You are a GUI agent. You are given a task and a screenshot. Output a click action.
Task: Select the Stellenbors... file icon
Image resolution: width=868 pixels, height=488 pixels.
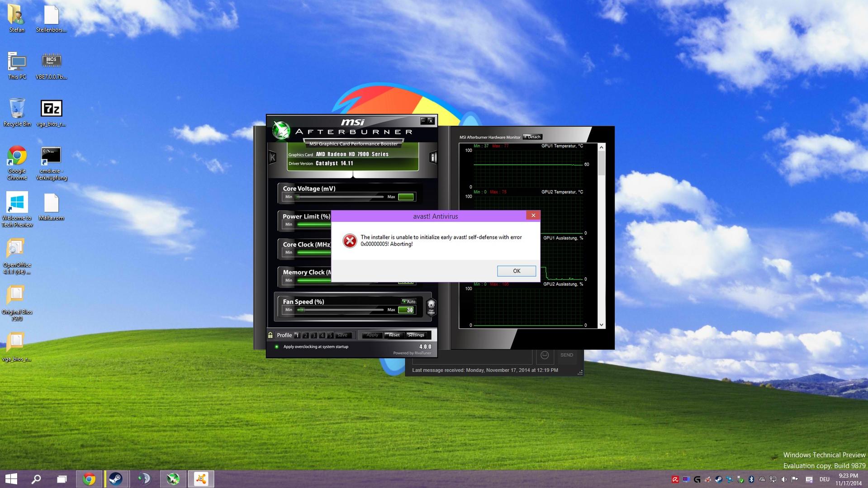[x=51, y=19]
